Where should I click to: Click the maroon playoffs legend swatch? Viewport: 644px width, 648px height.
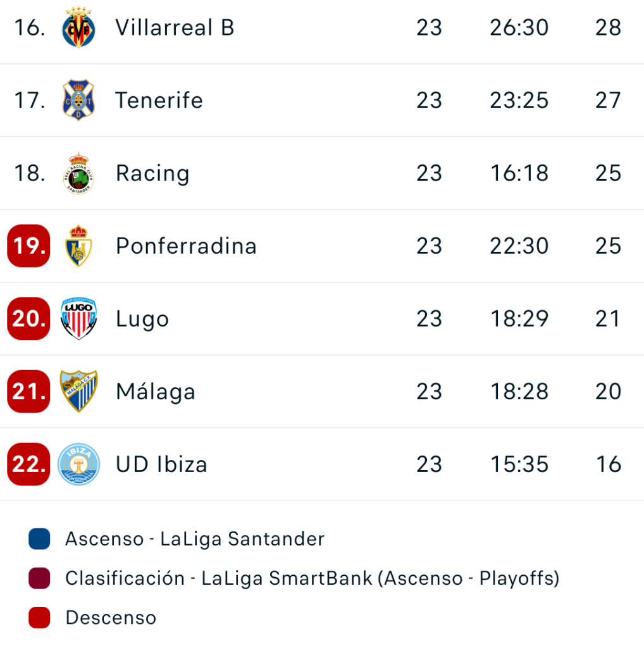(39, 578)
